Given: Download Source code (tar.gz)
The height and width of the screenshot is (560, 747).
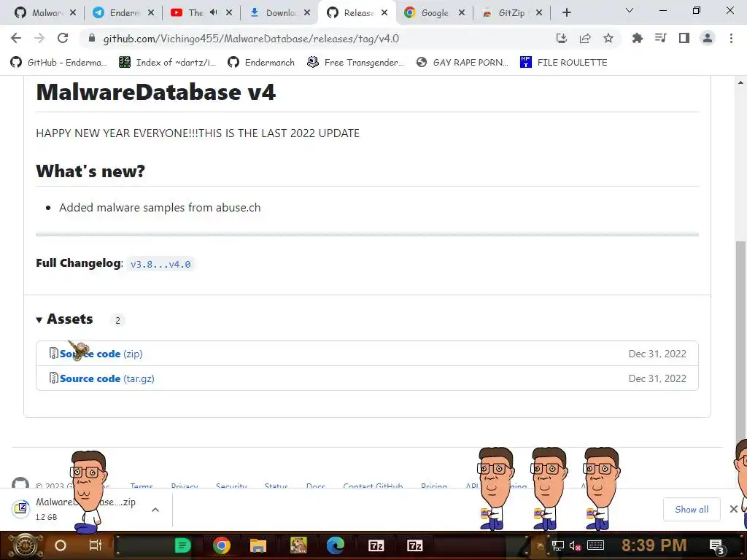Looking at the screenshot, I should pyautogui.click(x=107, y=378).
